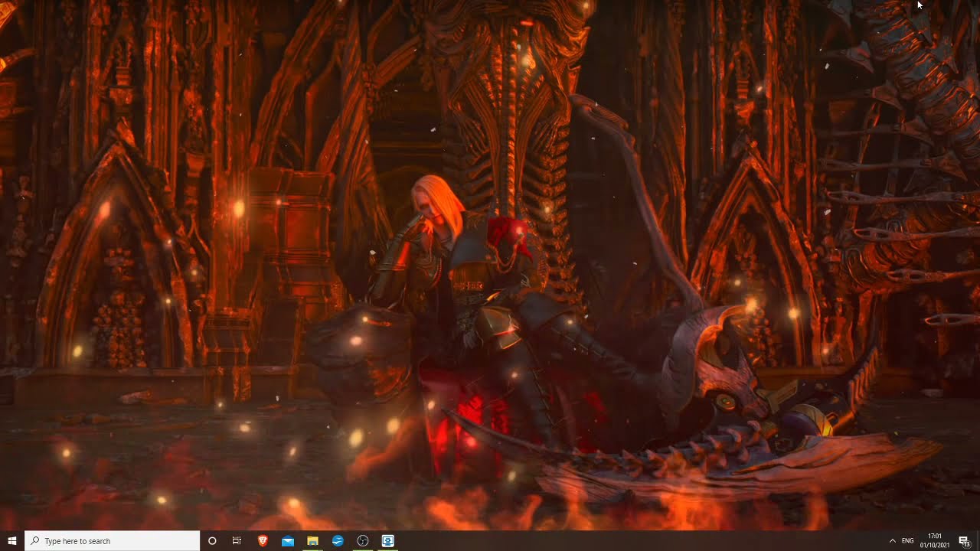This screenshot has width=980, height=551.
Task: Open the monitor settings app on taskbar
Action: pos(388,541)
